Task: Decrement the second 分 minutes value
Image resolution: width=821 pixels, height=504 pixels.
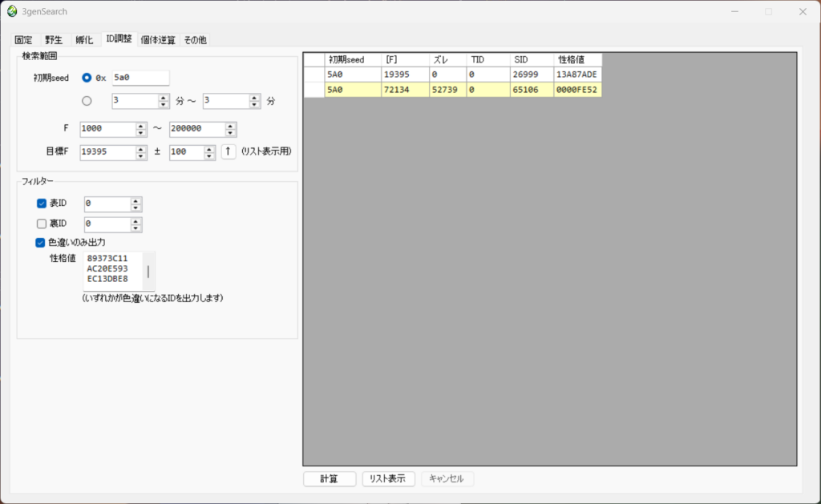Action: click(253, 106)
